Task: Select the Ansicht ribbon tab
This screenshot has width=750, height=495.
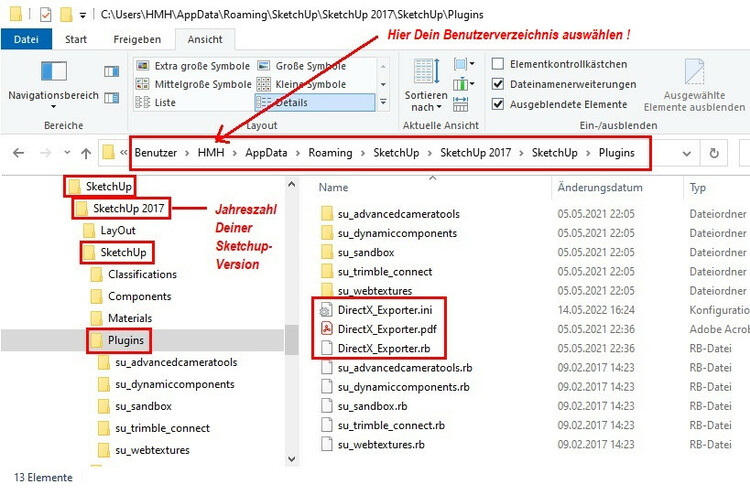Action: point(205,39)
